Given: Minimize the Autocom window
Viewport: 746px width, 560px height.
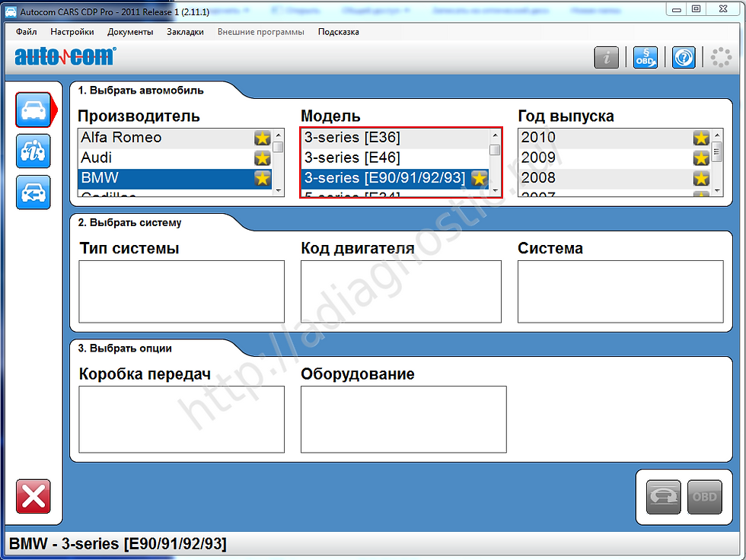Looking at the screenshot, I should [x=676, y=9].
